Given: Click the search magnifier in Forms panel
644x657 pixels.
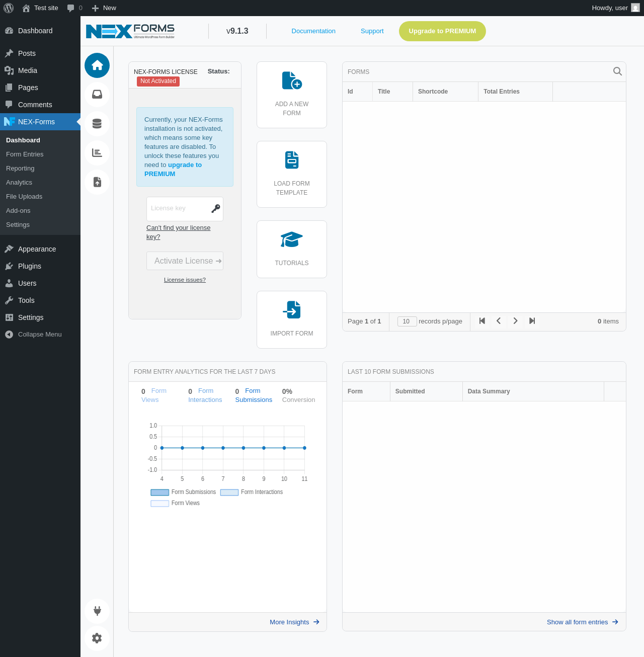Looking at the screenshot, I should [x=617, y=71].
